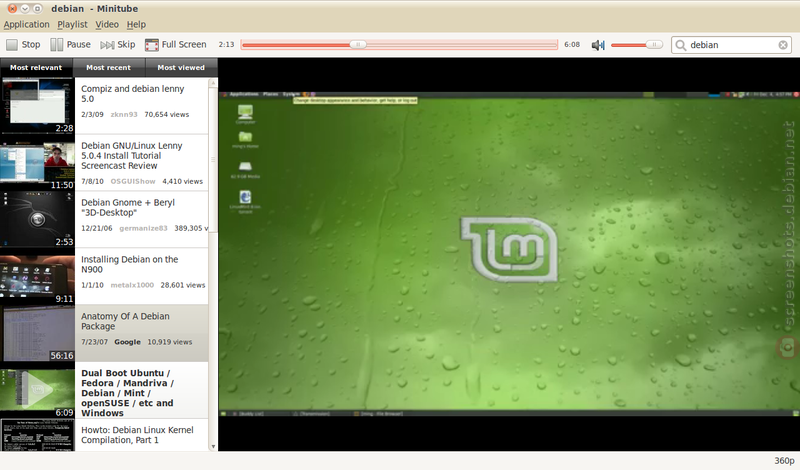Click the elapsed time 2:13 label

[226, 45]
